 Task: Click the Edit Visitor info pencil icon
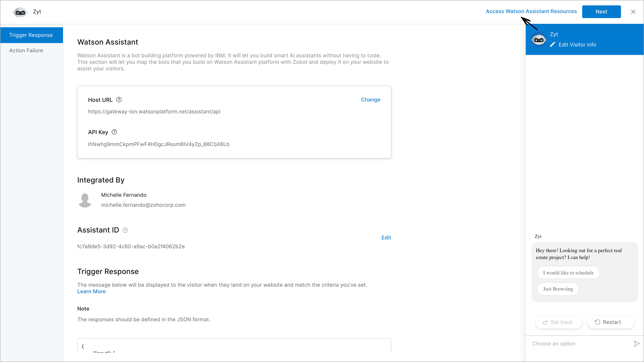click(x=553, y=45)
